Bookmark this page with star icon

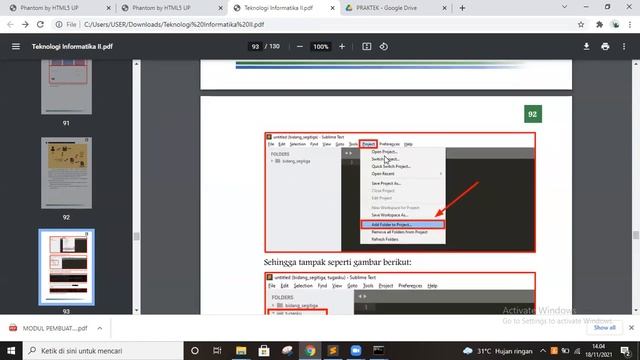[581, 24]
